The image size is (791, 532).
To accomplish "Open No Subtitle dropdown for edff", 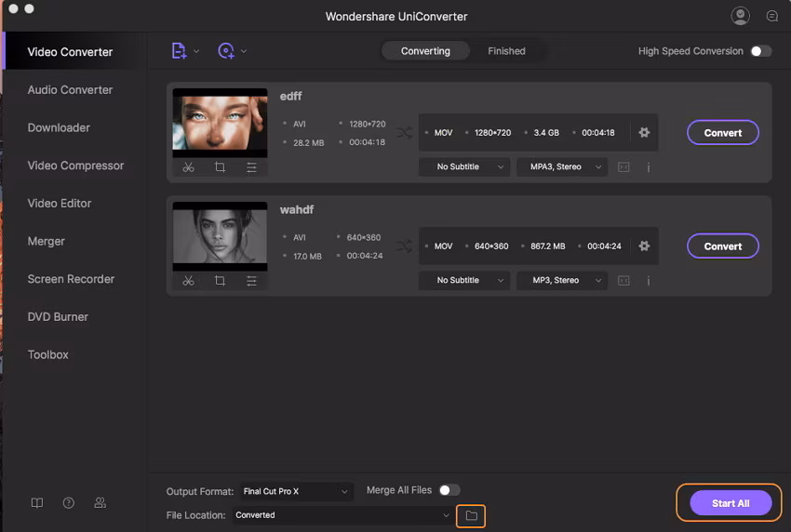I will [464, 166].
